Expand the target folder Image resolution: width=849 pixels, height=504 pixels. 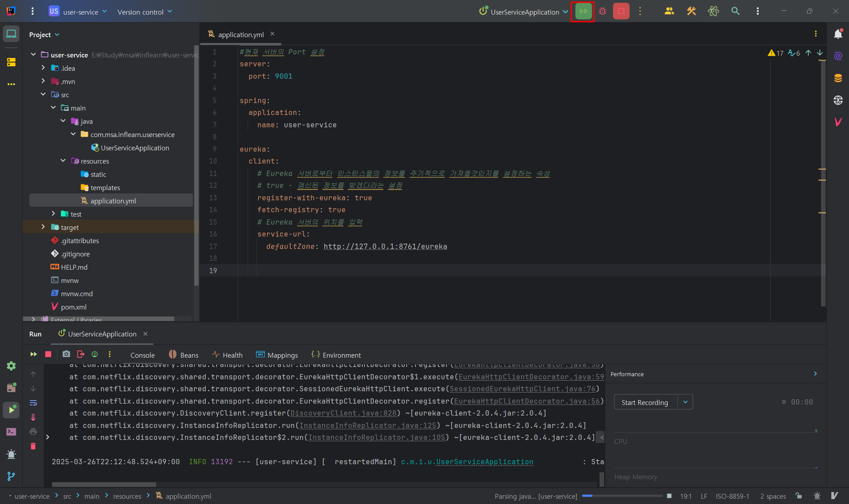(x=43, y=227)
